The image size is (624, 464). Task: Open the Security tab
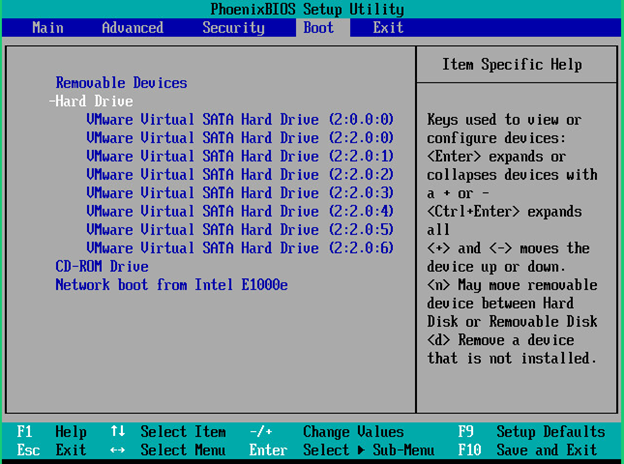233,28
